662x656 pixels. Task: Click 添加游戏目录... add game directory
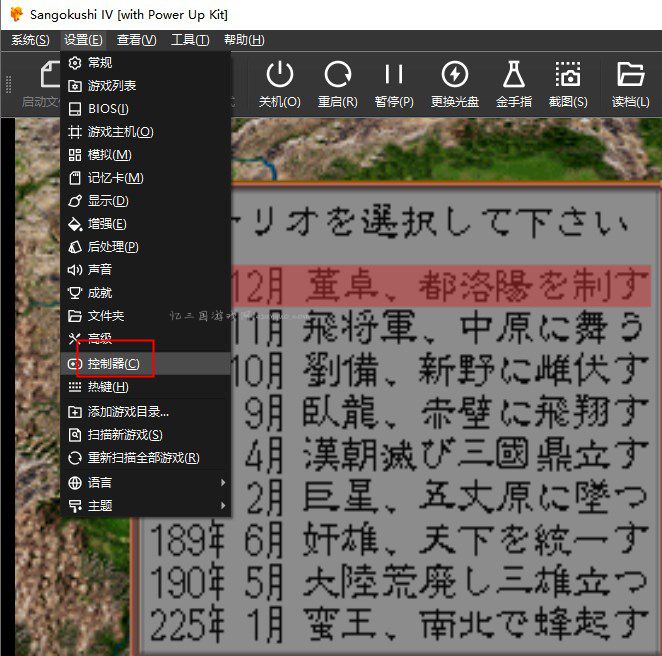pyautogui.click(x=146, y=412)
